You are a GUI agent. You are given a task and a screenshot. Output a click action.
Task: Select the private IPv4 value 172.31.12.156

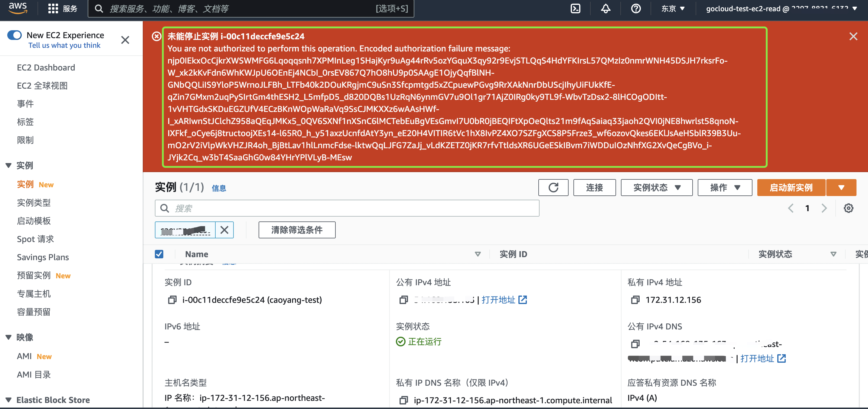[673, 300]
